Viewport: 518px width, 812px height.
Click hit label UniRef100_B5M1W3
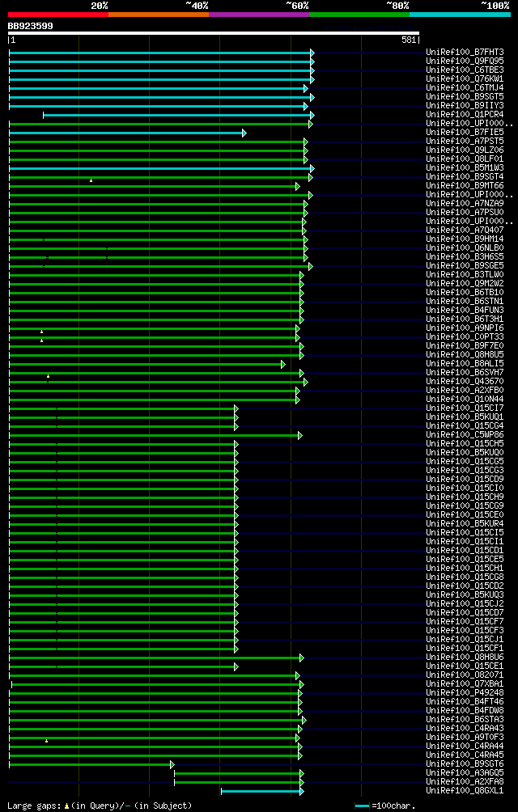coord(465,168)
